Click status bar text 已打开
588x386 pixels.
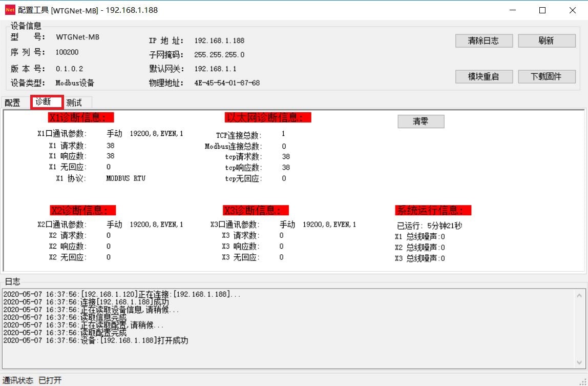[x=50, y=380]
